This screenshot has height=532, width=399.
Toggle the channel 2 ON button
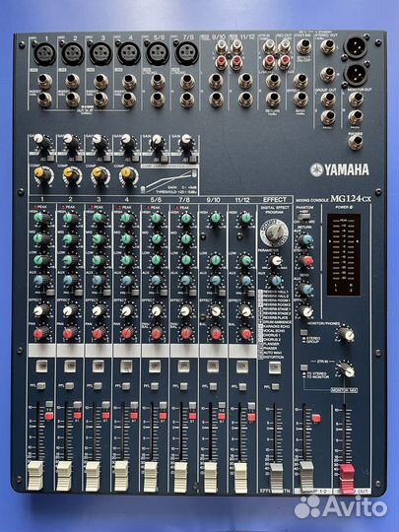(x=70, y=366)
